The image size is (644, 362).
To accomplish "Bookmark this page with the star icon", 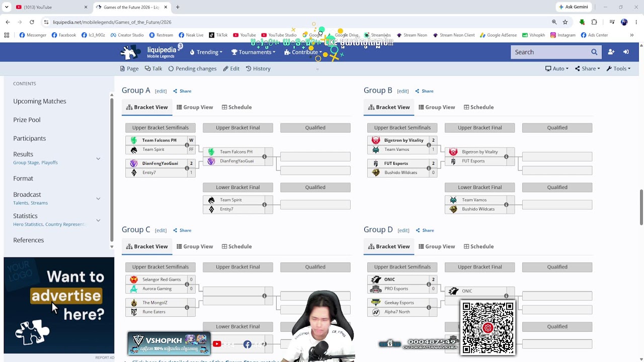I will pyautogui.click(x=565, y=22).
